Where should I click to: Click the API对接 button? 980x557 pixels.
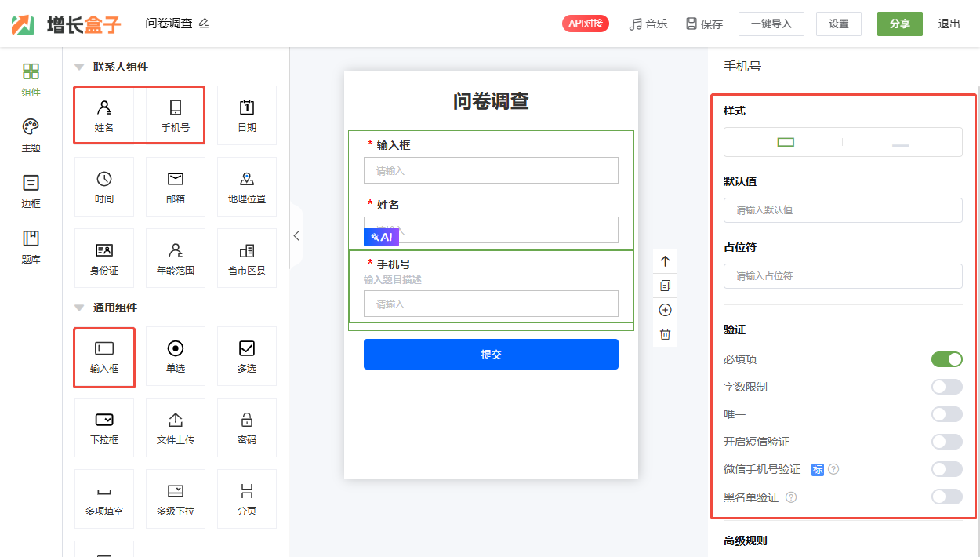(x=586, y=24)
